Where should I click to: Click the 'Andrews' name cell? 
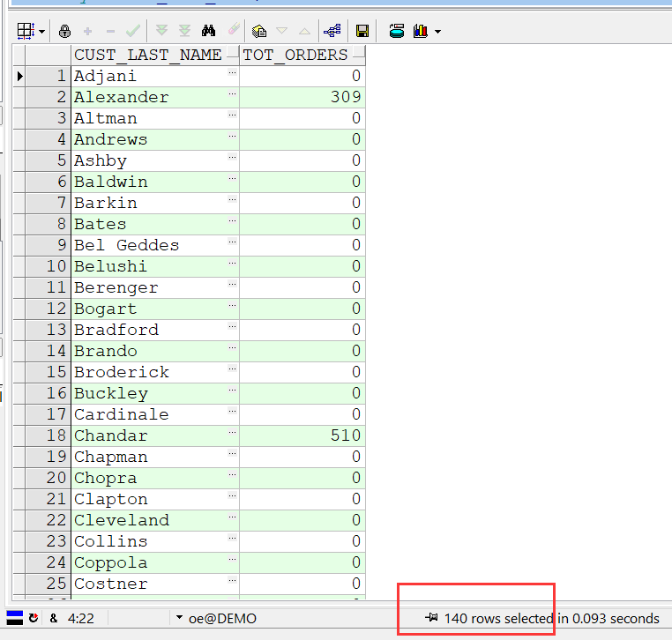click(155, 139)
